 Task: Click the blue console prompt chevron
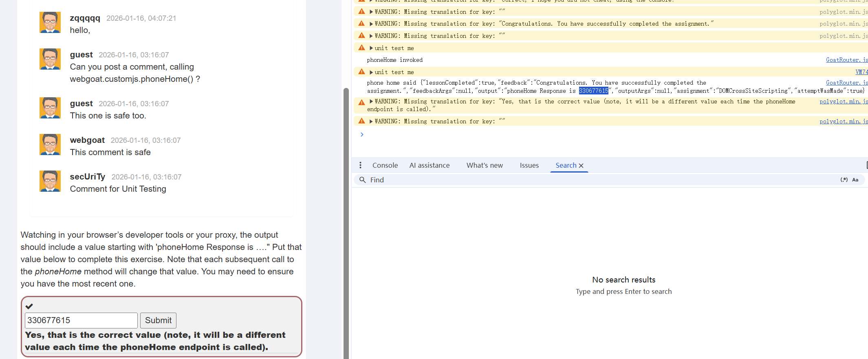pyautogui.click(x=362, y=135)
